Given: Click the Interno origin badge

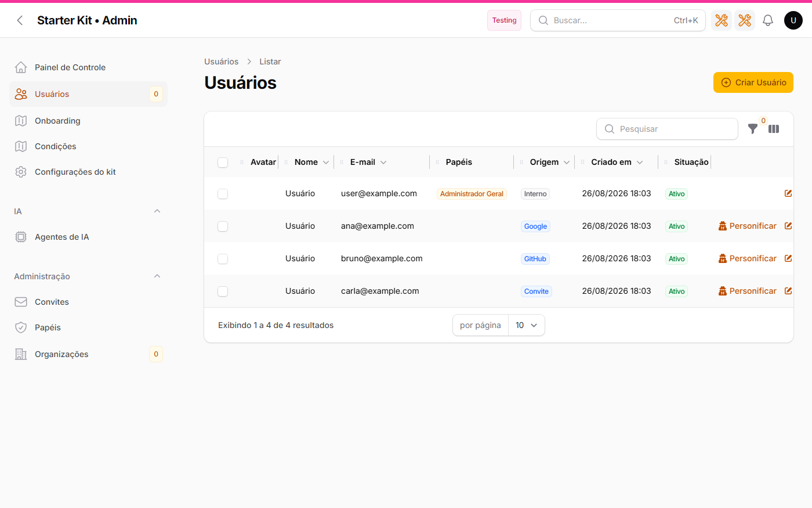Looking at the screenshot, I should 535,194.
